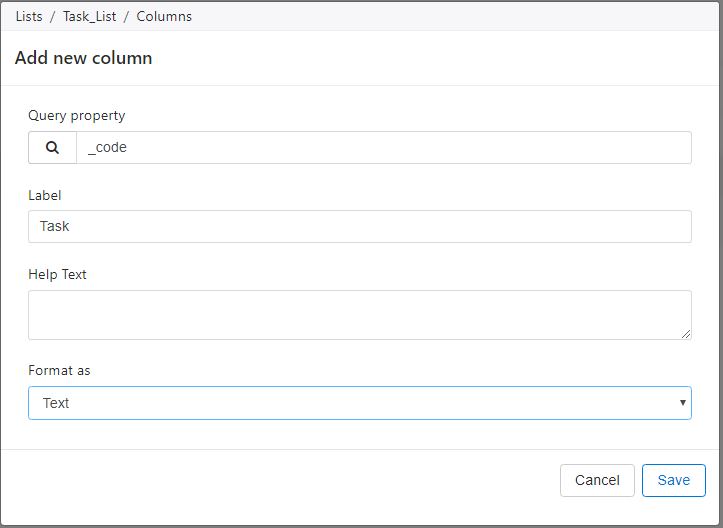Click the slash before Columns breadcrumb
The width and height of the screenshot is (723, 528).
tap(126, 17)
